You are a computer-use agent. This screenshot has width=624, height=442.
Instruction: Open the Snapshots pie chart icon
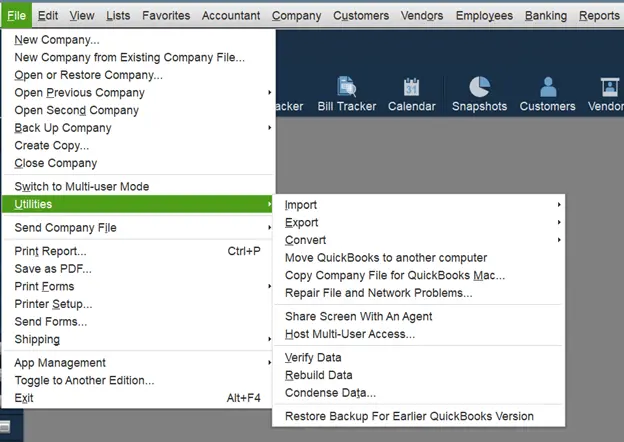point(479,87)
